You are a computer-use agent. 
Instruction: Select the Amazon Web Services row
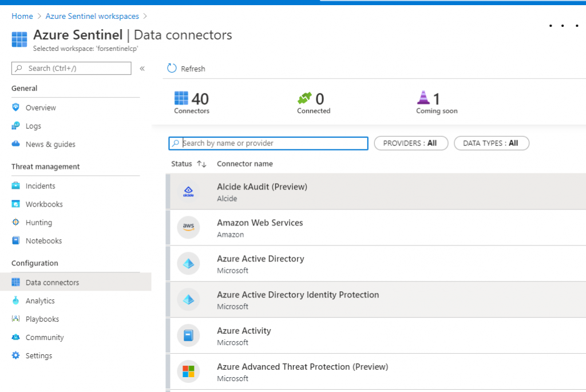click(x=376, y=228)
